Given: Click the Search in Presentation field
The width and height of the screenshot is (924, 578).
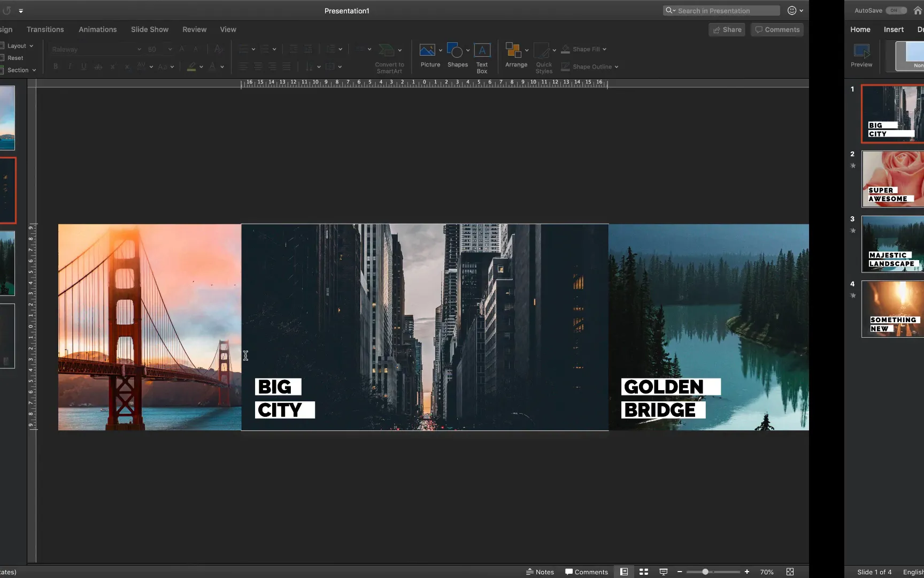Looking at the screenshot, I should tap(722, 10).
